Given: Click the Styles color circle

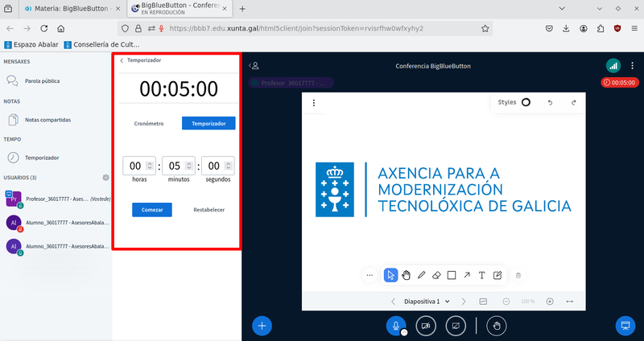Looking at the screenshot, I should pyautogui.click(x=526, y=103).
